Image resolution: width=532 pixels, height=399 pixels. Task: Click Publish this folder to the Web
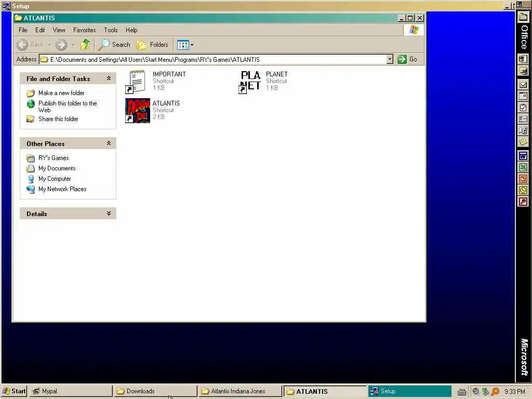pyautogui.click(x=68, y=107)
